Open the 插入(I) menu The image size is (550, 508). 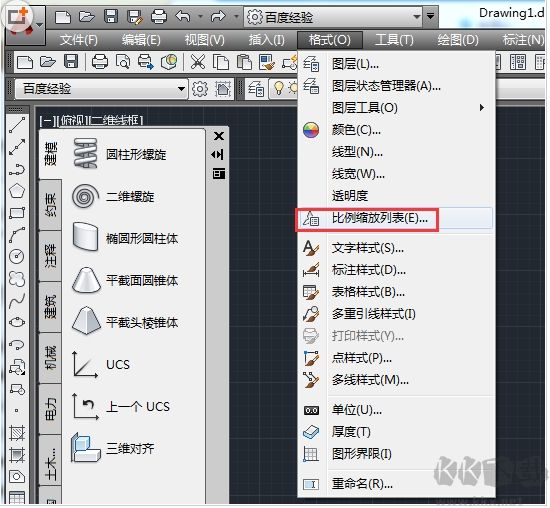(x=267, y=40)
